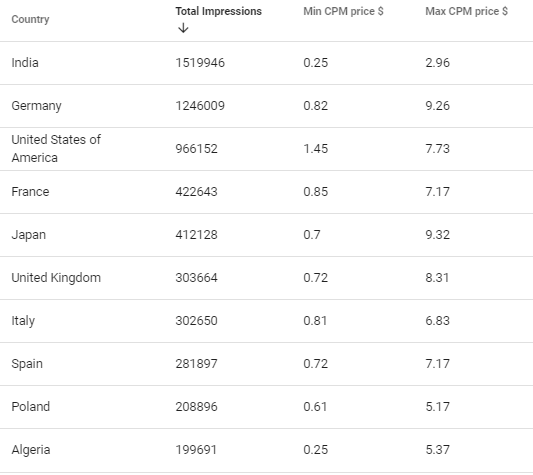Click Japan's max CPM value 9.32

pos(437,235)
